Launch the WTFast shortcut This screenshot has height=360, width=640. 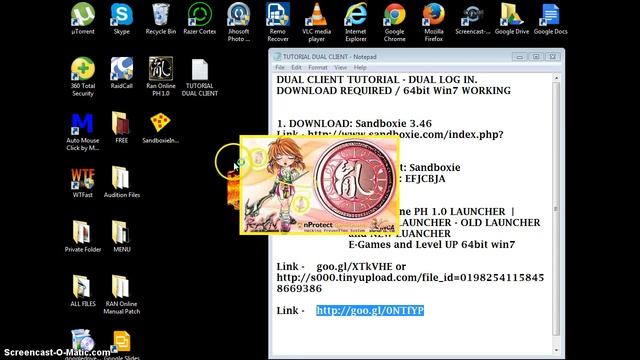[83, 182]
